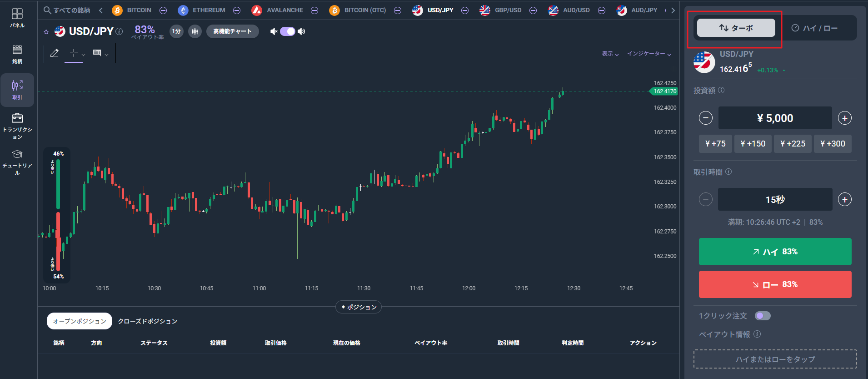Click the red ロー 83% button
The width and height of the screenshot is (868, 379).
pyautogui.click(x=775, y=284)
